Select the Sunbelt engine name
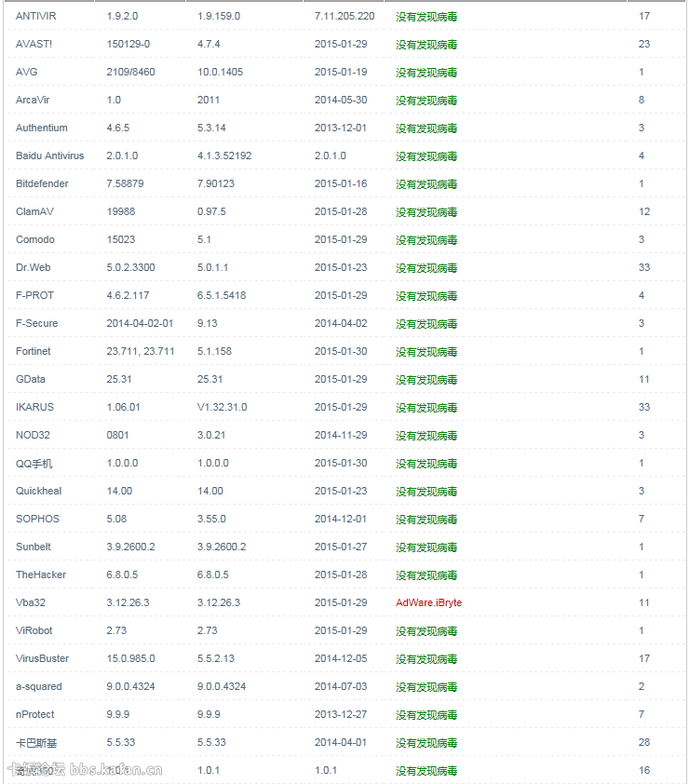The height and width of the screenshot is (784, 690). tap(33, 547)
